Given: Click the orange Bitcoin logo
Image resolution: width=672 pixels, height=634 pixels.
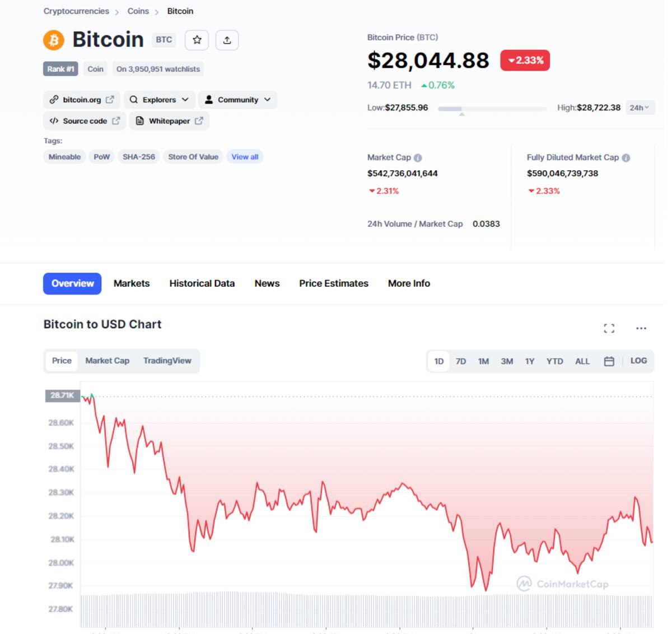Looking at the screenshot, I should (54, 40).
